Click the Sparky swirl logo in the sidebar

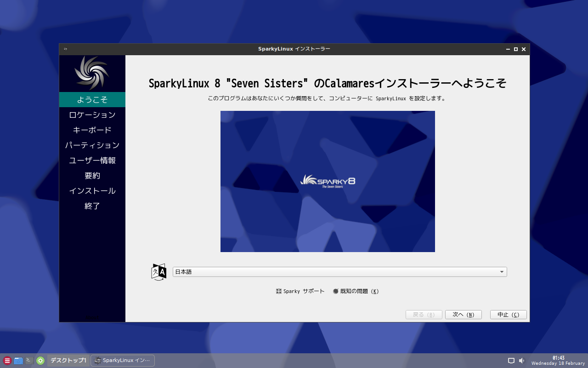(x=92, y=73)
